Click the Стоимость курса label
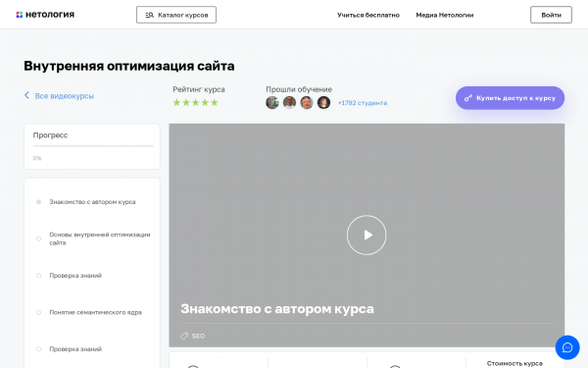This screenshot has height=368, width=588. tap(514, 363)
